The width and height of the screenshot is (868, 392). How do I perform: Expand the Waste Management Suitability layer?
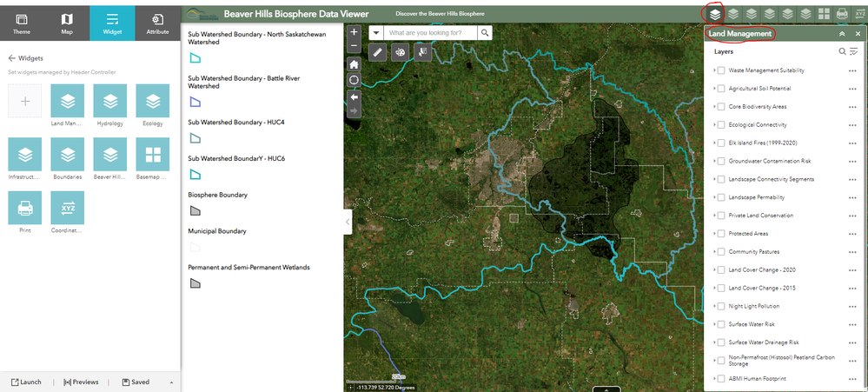click(715, 70)
